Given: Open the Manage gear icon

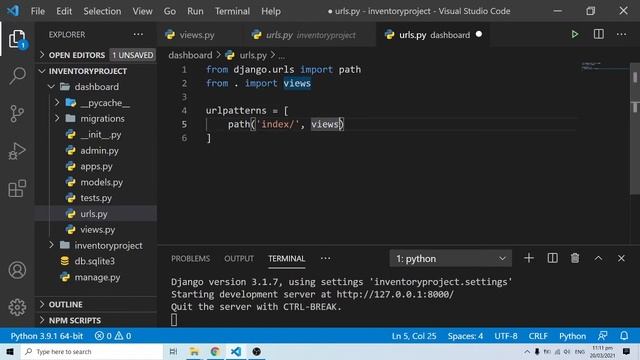Looking at the screenshot, I should [x=17, y=307].
